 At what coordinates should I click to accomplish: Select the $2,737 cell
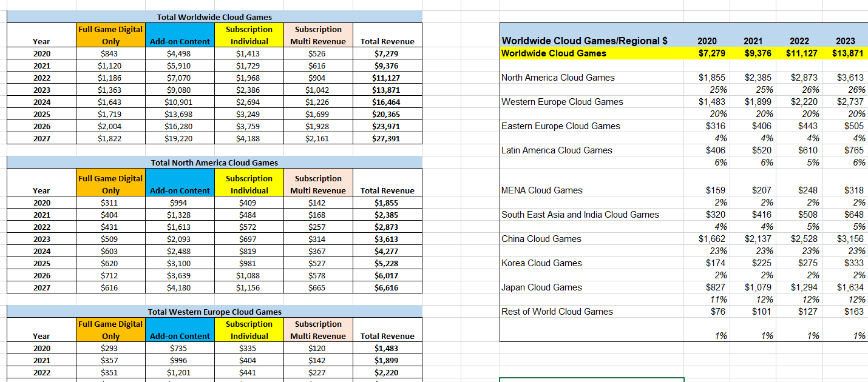[x=845, y=102]
